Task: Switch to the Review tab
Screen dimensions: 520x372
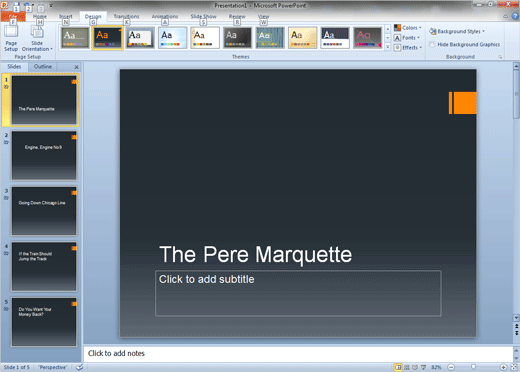Action: (237, 16)
